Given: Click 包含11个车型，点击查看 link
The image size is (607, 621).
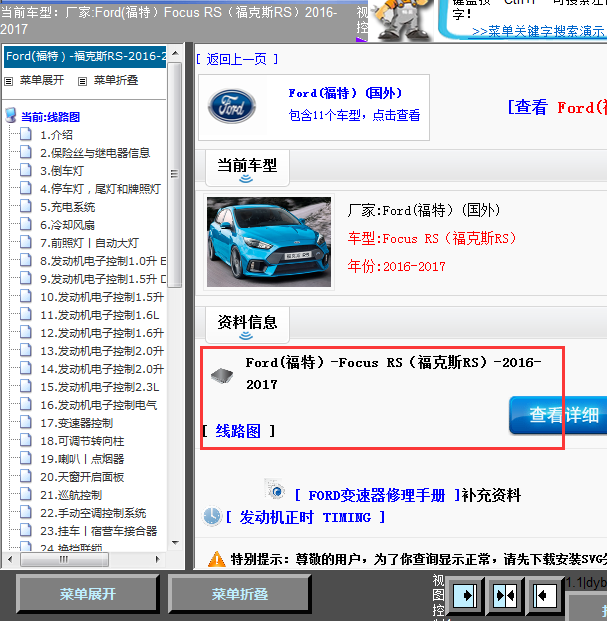Looking at the screenshot, I should point(354,115).
